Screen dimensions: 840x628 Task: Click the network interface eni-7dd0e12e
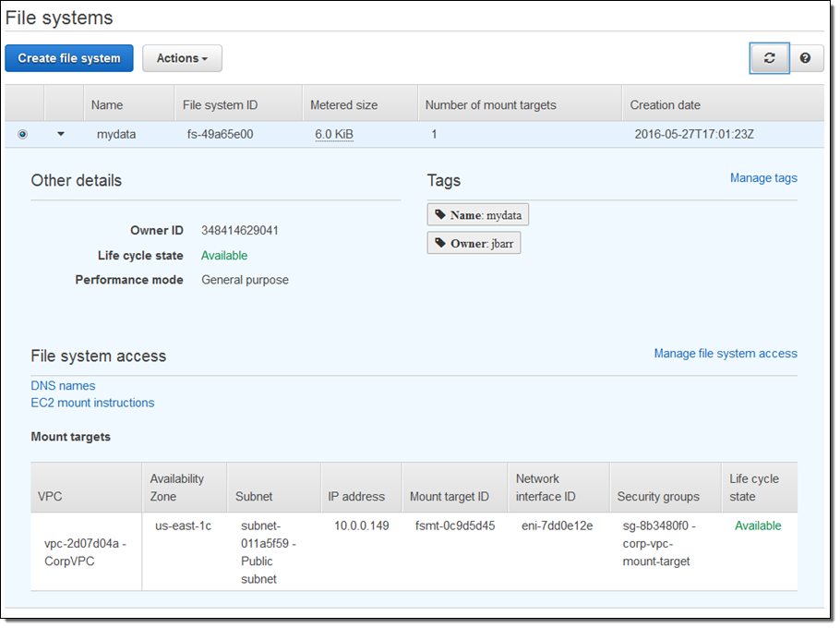click(x=557, y=525)
